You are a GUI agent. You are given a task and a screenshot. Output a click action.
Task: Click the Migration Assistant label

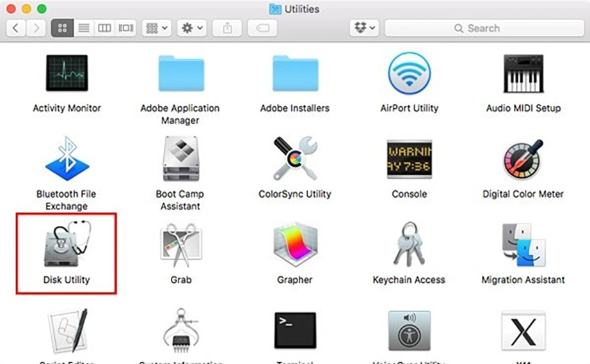click(x=523, y=280)
